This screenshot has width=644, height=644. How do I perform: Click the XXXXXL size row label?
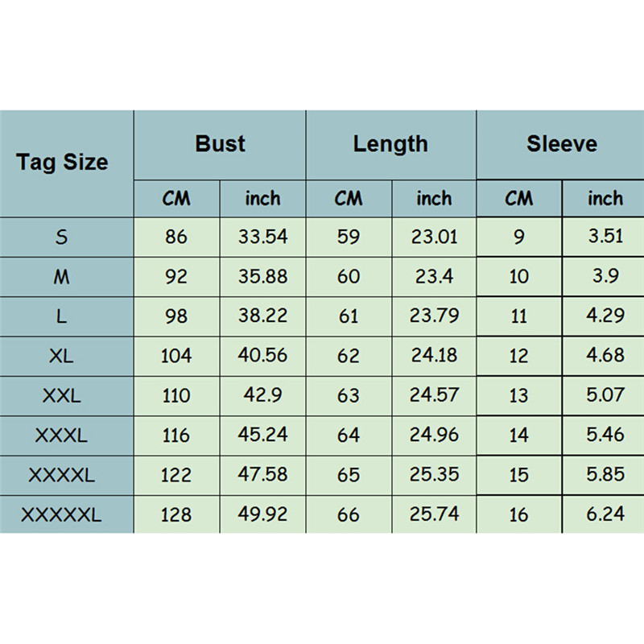(62, 514)
